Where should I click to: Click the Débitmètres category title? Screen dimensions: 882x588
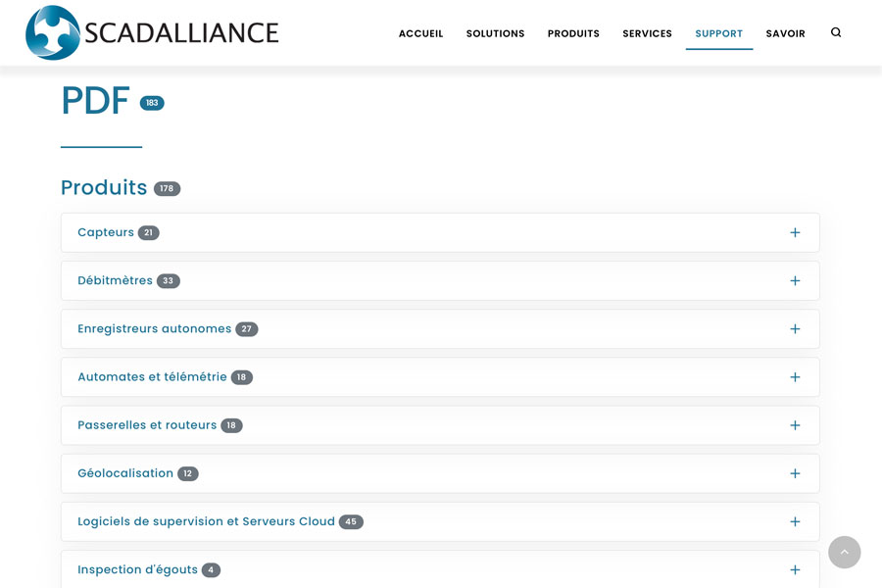pyautogui.click(x=115, y=281)
